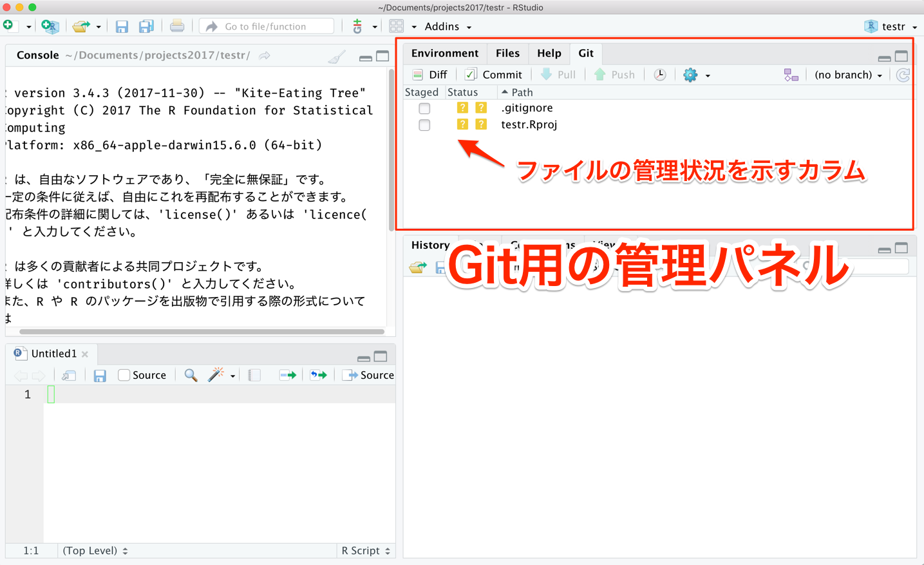Image resolution: width=924 pixels, height=565 pixels.
Task: Save the Untitled1 script with the disk icon
Action: (100, 375)
